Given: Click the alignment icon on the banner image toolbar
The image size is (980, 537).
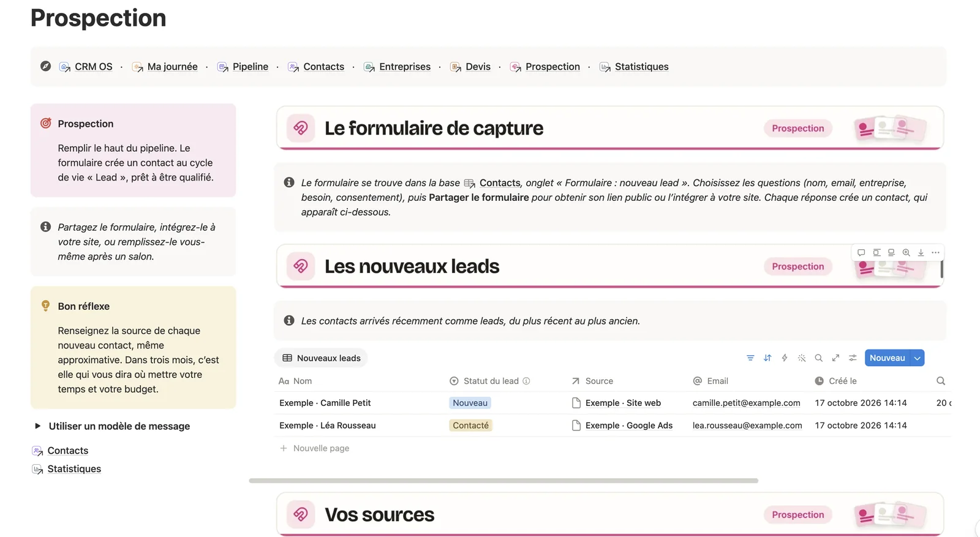Looking at the screenshot, I should point(876,252).
